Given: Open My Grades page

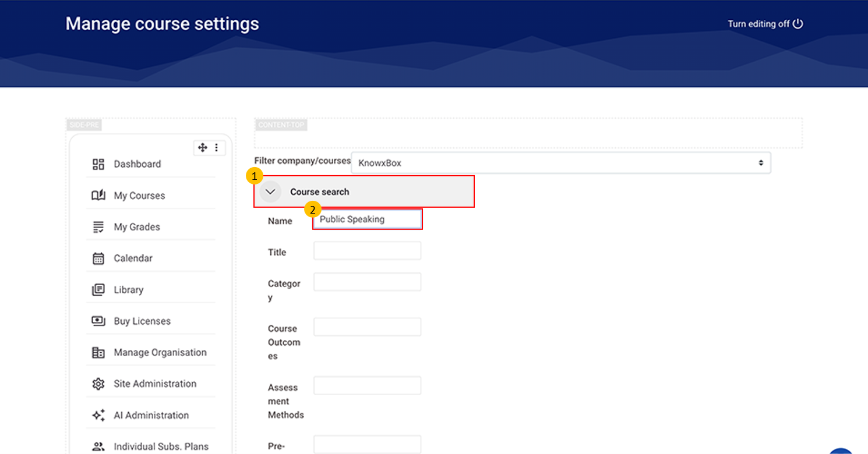Looking at the screenshot, I should [x=137, y=227].
